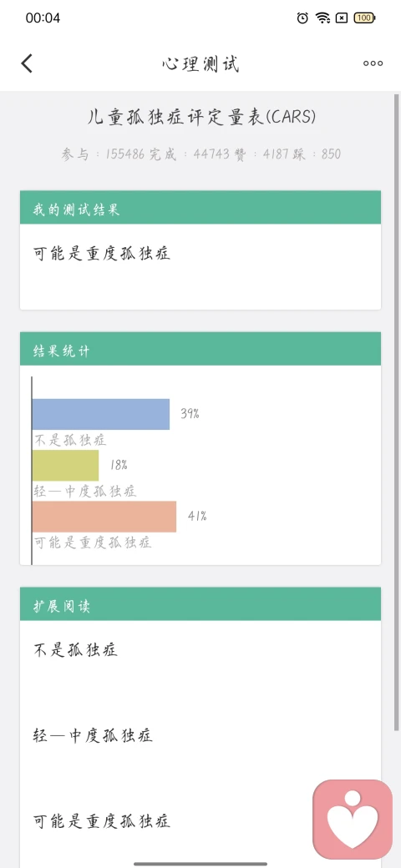Tap the alarm clock status icon

pyautogui.click(x=302, y=18)
